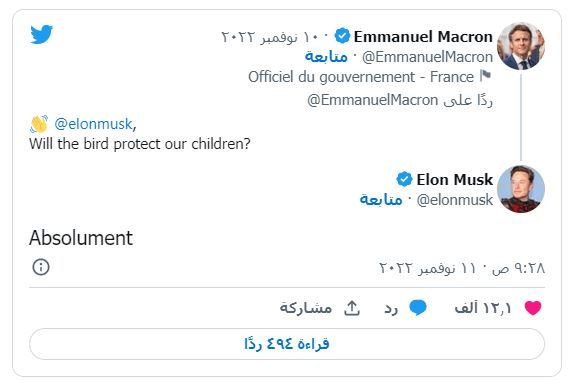Follow Elon Musk via متابعة link
573x388 pixels.
[381, 199]
